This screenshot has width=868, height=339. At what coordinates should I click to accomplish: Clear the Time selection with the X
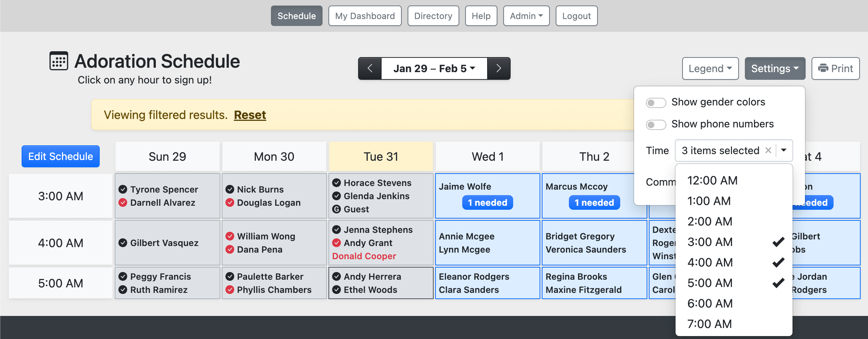(768, 150)
